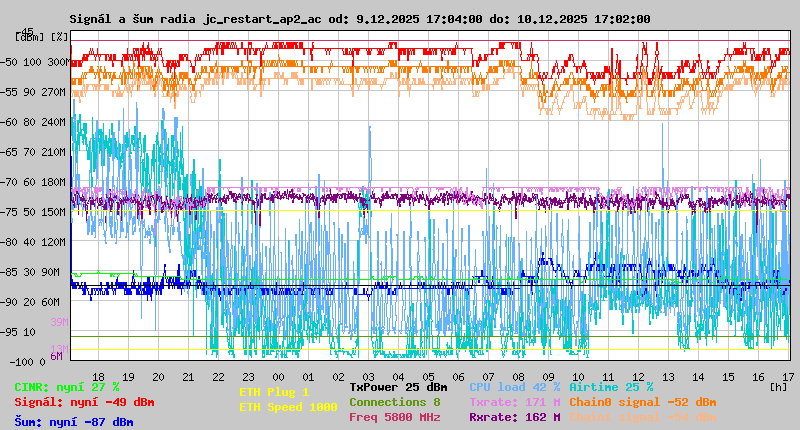
Task: Click the 'TxPower 25 dBm' legend label
Action: pos(398,387)
